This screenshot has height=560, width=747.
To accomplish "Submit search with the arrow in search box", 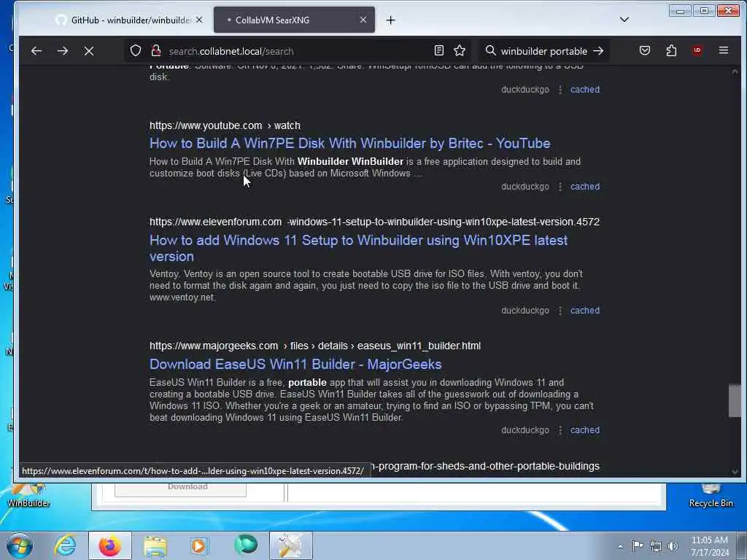I will 598,51.
